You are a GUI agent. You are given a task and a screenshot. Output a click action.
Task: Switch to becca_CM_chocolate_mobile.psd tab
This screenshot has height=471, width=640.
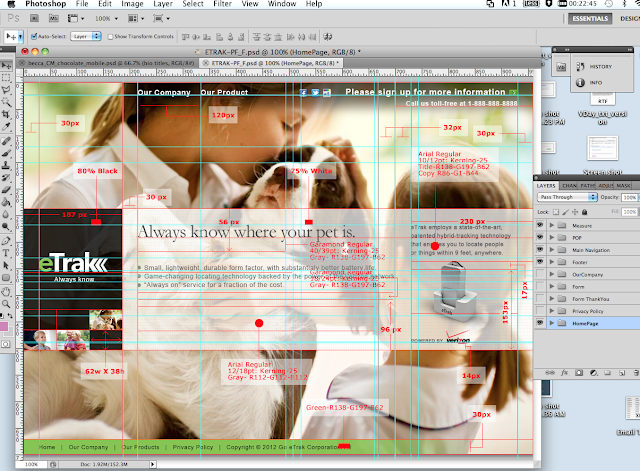coord(109,63)
